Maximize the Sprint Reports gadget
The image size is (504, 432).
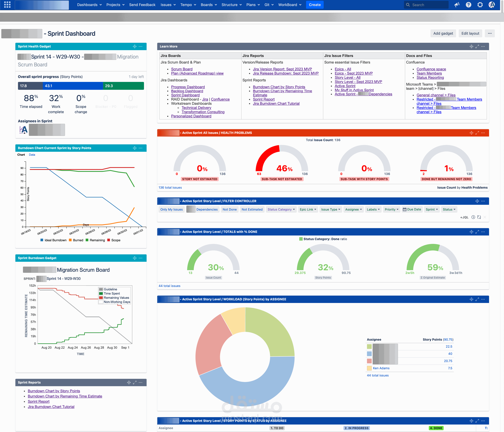135,383
